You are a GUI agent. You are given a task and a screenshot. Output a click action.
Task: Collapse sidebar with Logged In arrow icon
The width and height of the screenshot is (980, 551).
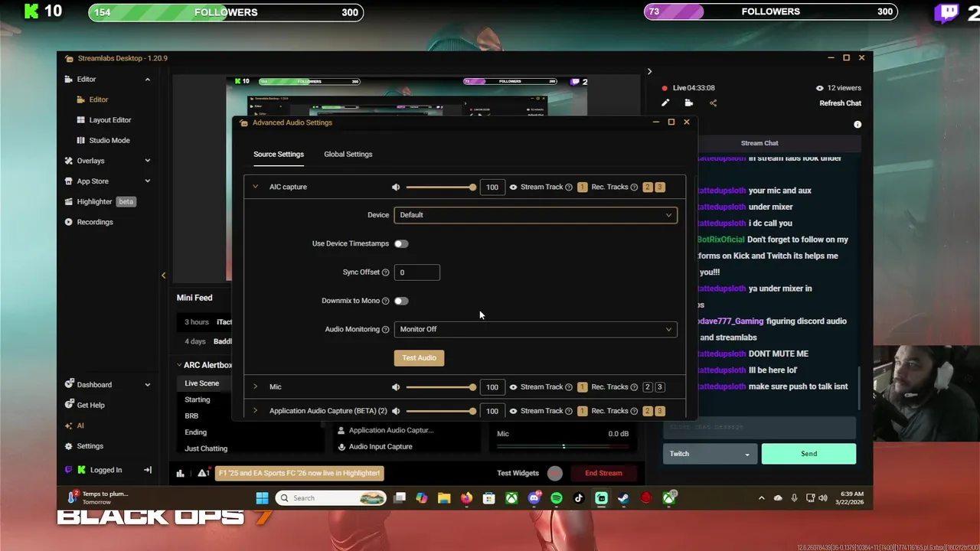(148, 470)
